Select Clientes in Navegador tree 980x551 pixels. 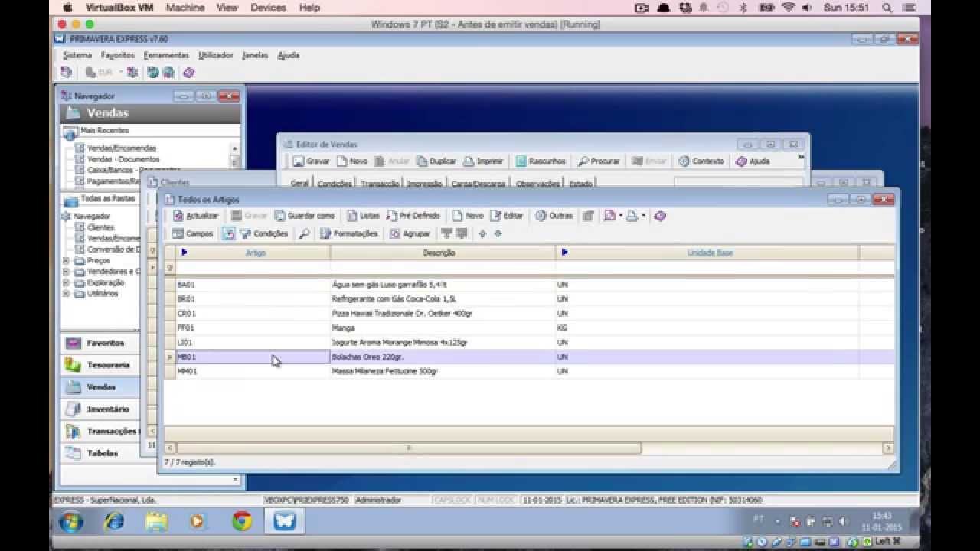click(x=100, y=227)
